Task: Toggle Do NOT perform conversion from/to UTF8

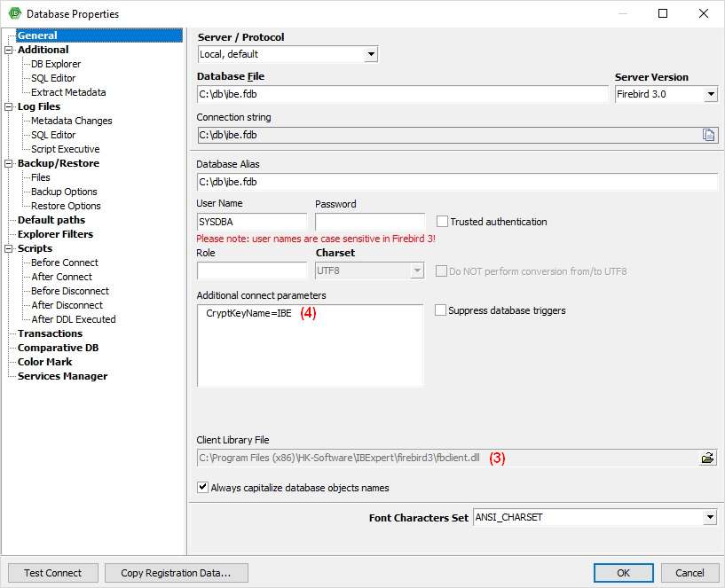Action: coord(441,270)
